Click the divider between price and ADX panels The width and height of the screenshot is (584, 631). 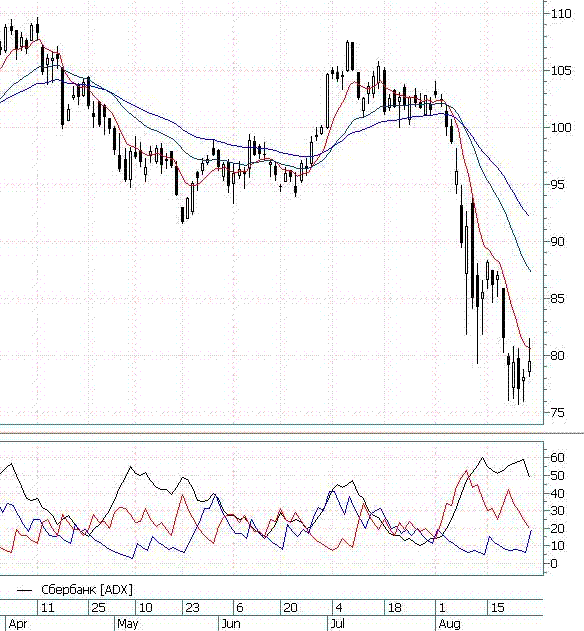(x=292, y=433)
